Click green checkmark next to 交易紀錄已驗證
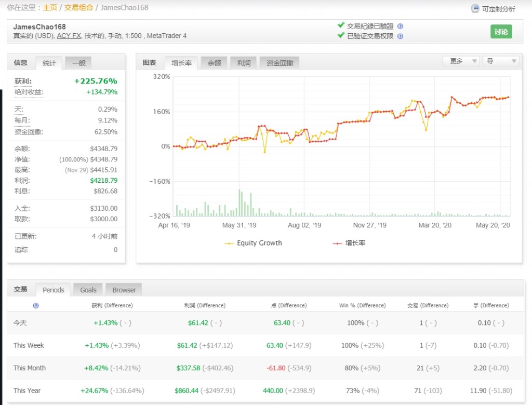Viewport: 532px width, 405px height. [341, 25]
